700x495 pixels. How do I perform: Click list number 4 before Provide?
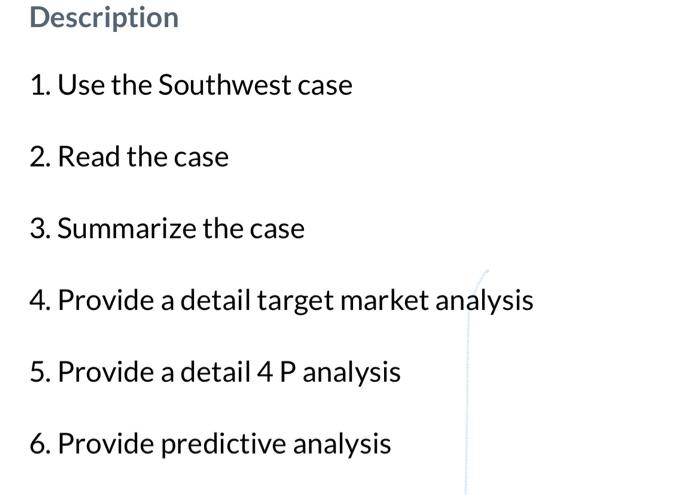tap(41, 300)
